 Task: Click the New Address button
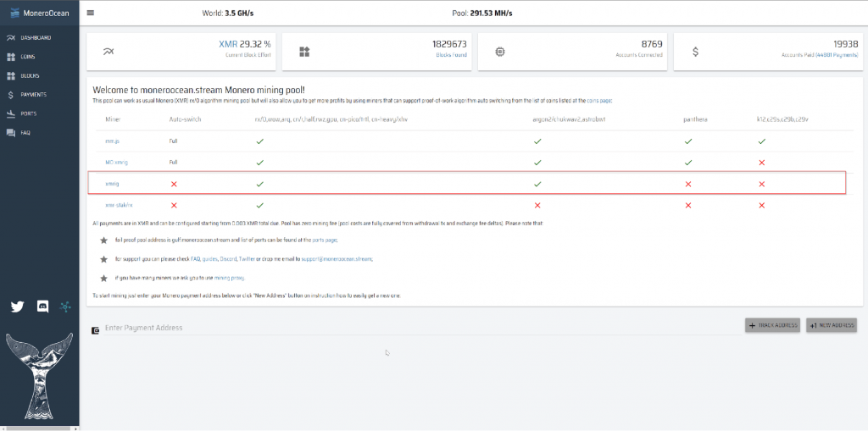832,326
